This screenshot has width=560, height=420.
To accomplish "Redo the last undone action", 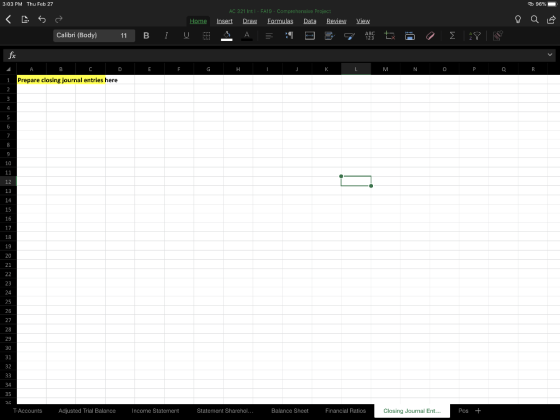I will pyautogui.click(x=59, y=19).
